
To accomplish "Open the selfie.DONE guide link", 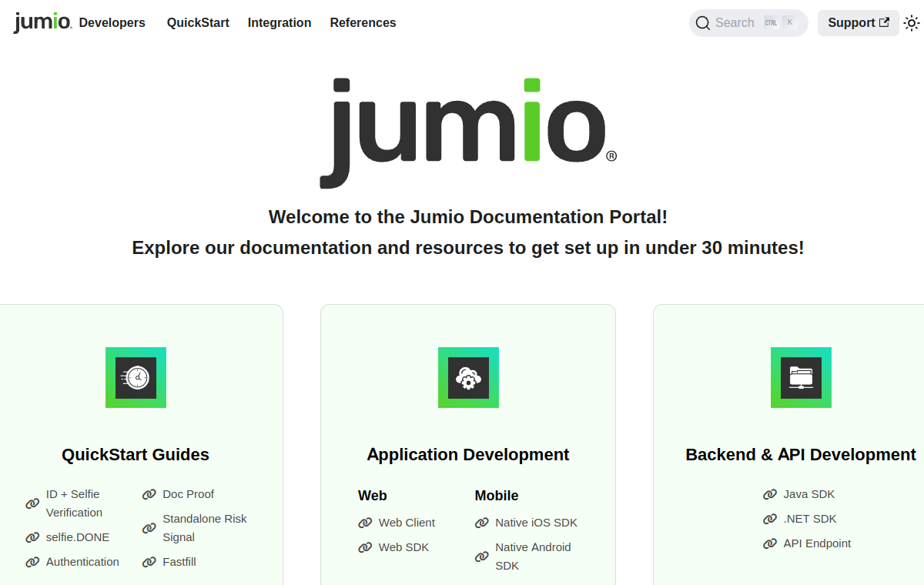I will [78, 537].
